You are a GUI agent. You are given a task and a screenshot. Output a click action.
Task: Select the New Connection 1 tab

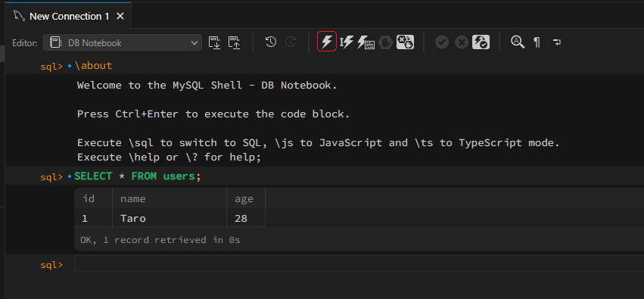69,17
